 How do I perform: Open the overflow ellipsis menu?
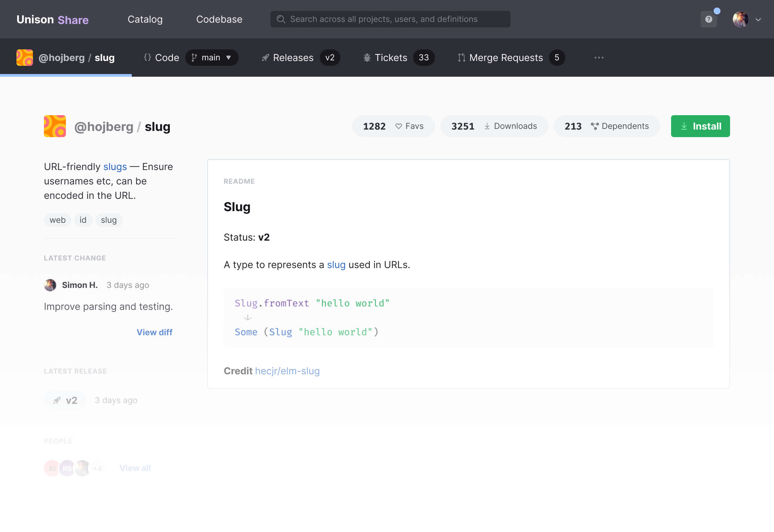(599, 58)
